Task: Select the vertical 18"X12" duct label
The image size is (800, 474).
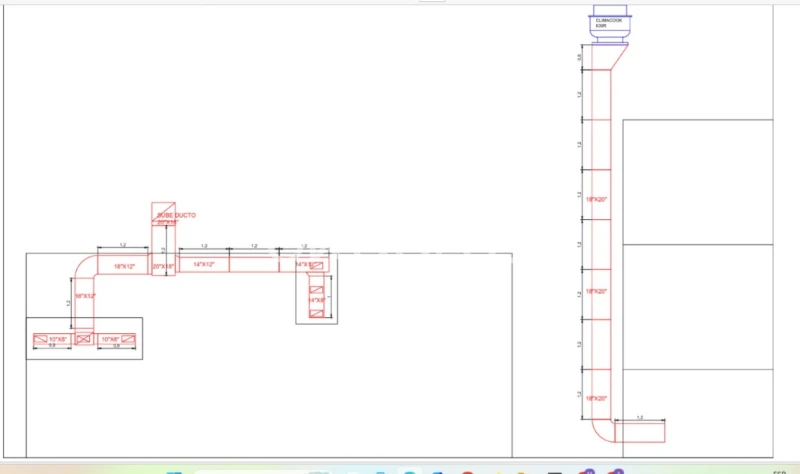Action: click(84, 296)
